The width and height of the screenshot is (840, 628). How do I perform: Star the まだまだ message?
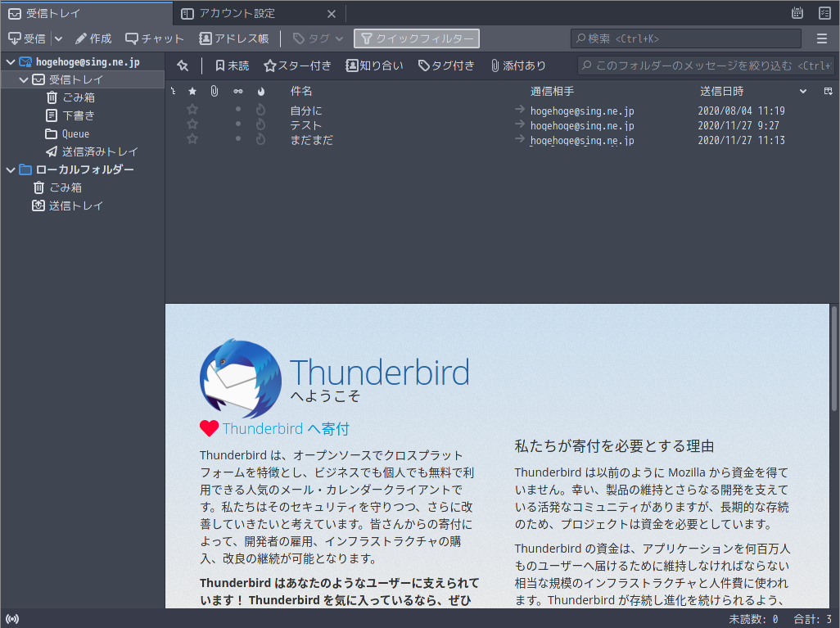click(x=192, y=138)
